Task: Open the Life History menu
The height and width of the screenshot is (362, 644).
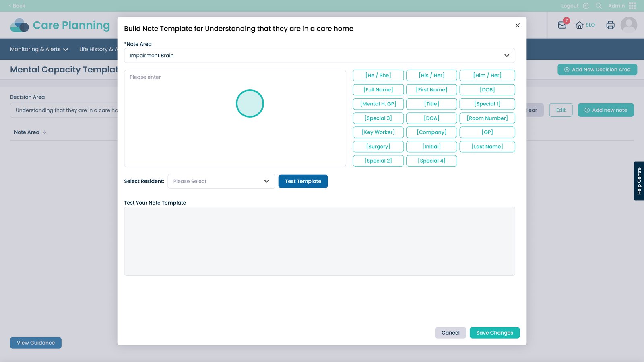Action: coord(98,49)
